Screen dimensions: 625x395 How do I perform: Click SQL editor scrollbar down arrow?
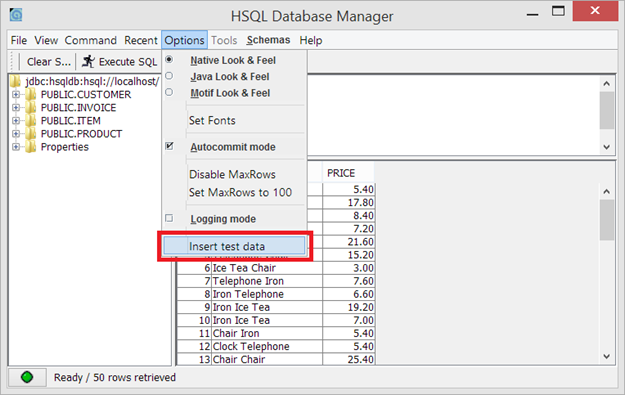coord(607,147)
